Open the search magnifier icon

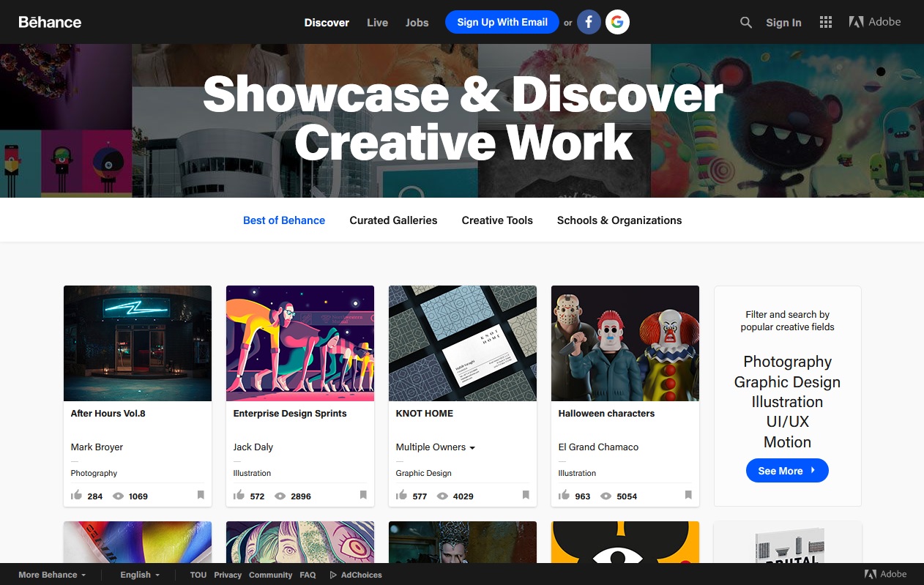tap(746, 23)
